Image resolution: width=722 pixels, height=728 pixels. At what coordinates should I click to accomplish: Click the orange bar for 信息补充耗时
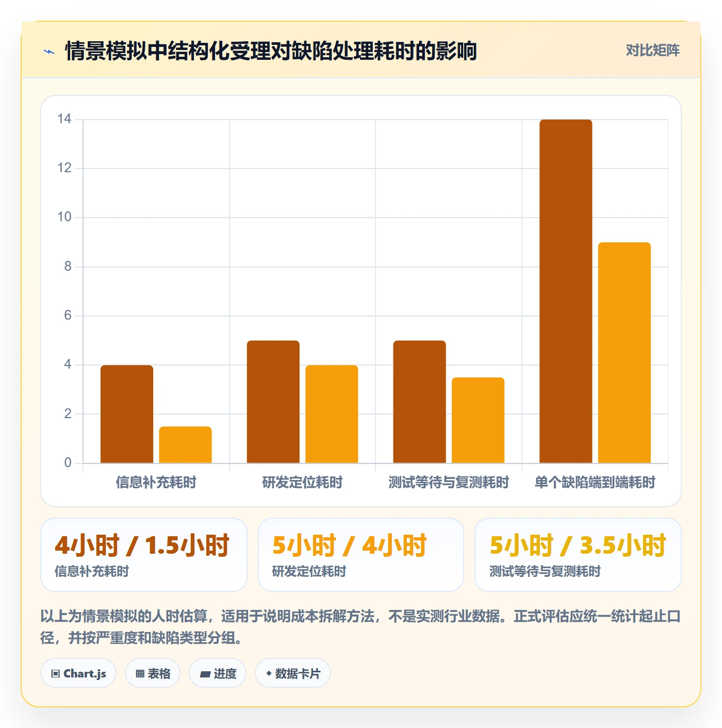pyautogui.click(x=185, y=444)
